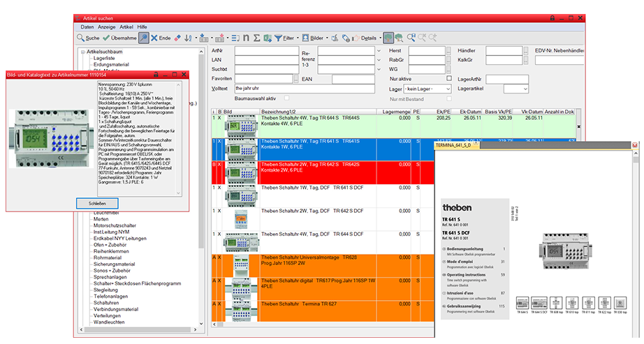644x344 pixels.
Task: Click the Sigma sum icon
Action: [x=256, y=38]
